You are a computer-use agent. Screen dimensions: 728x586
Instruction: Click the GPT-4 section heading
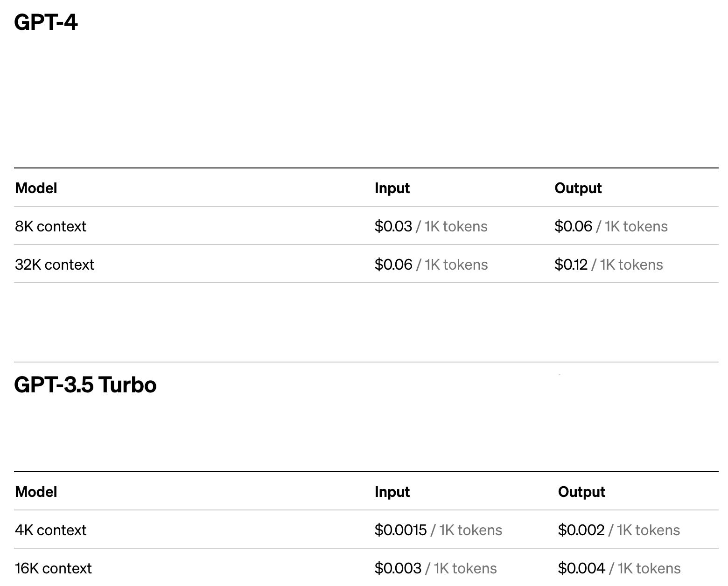click(x=46, y=22)
